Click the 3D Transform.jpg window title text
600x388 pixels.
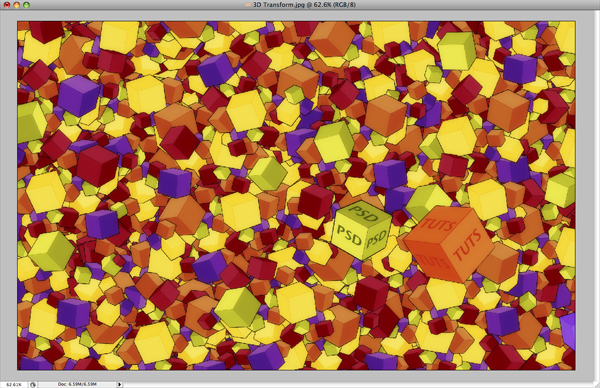tap(304, 5)
